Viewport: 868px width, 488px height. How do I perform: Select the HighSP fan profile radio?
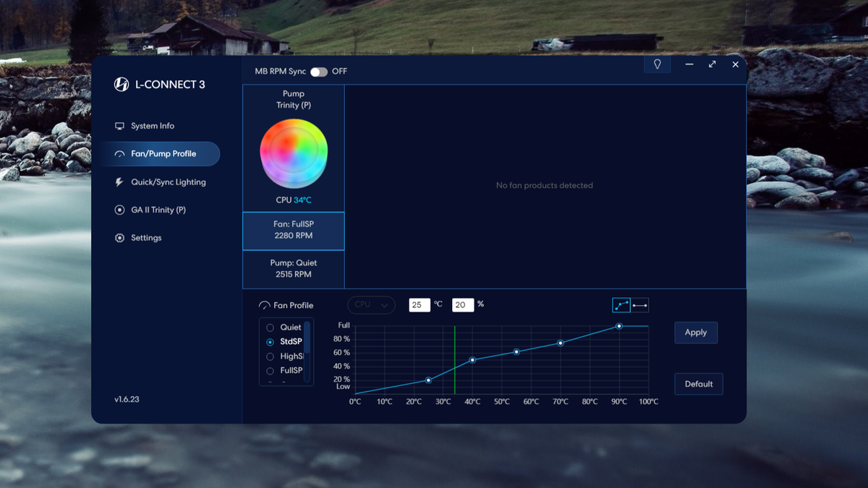pos(271,356)
